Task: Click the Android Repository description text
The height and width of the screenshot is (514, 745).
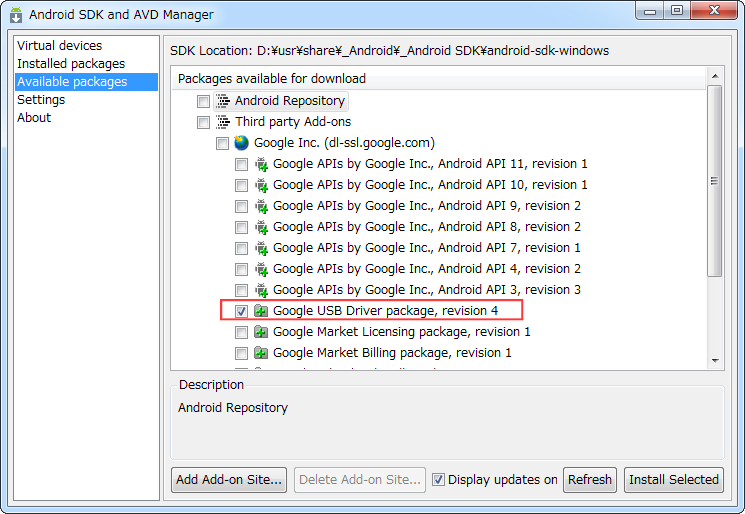Action: 233,408
